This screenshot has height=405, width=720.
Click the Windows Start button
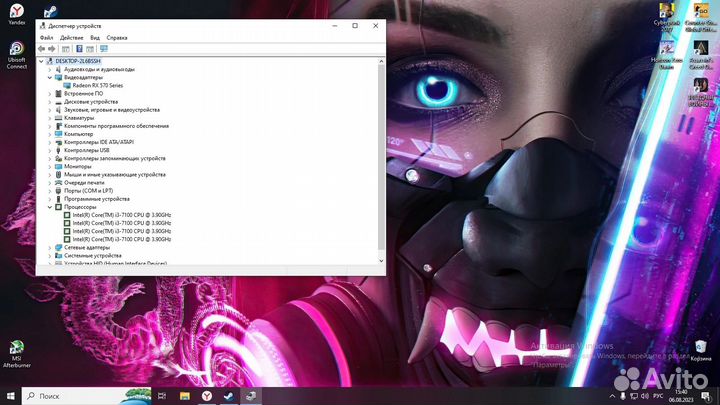point(11,396)
